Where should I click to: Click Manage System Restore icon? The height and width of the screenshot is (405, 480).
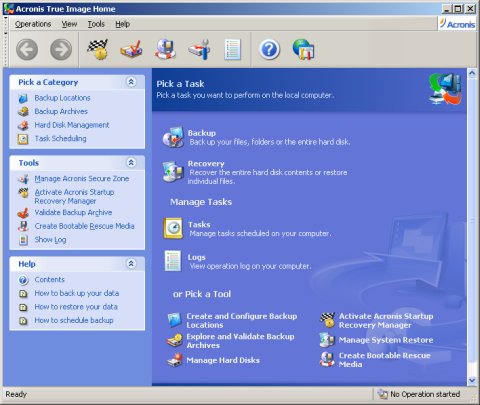pyautogui.click(x=327, y=340)
